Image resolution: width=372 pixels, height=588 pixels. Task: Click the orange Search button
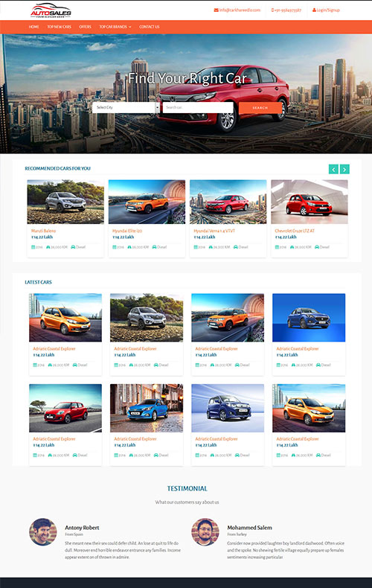tap(260, 108)
